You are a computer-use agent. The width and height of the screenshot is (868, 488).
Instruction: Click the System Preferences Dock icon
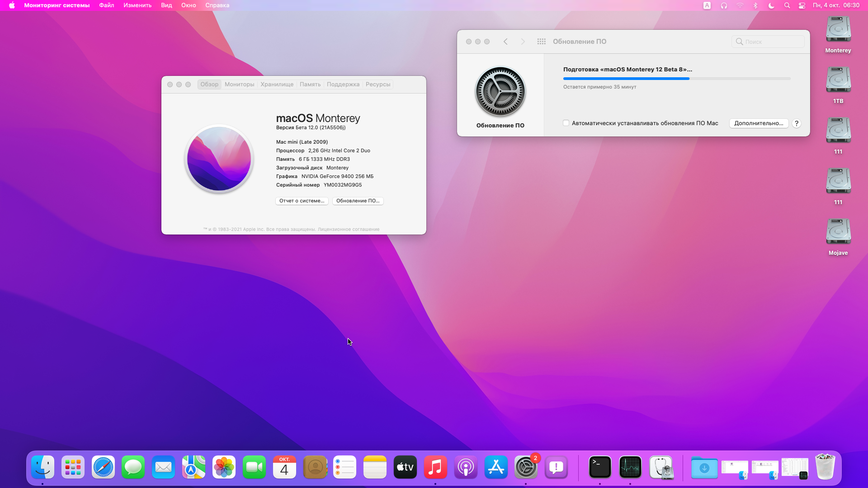526,467
